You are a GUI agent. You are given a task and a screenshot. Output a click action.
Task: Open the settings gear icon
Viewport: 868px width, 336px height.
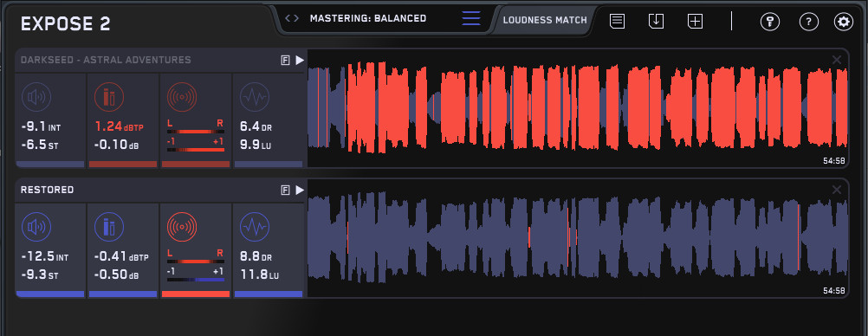tap(844, 22)
